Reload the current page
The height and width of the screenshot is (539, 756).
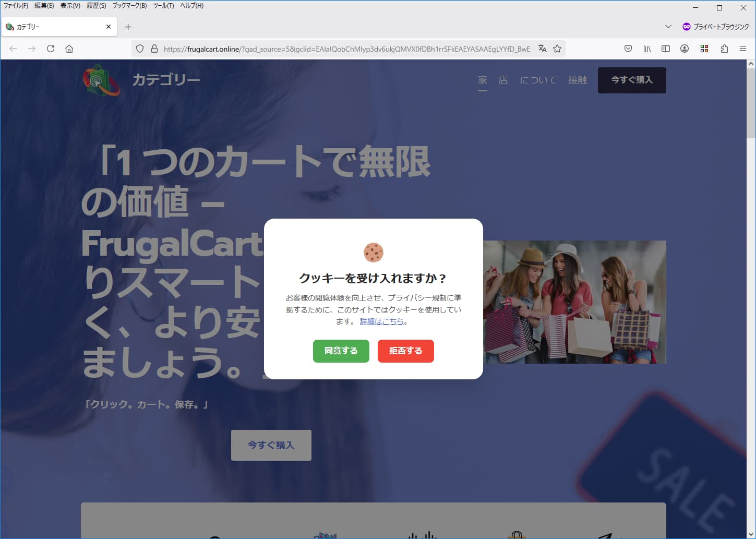tap(51, 49)
